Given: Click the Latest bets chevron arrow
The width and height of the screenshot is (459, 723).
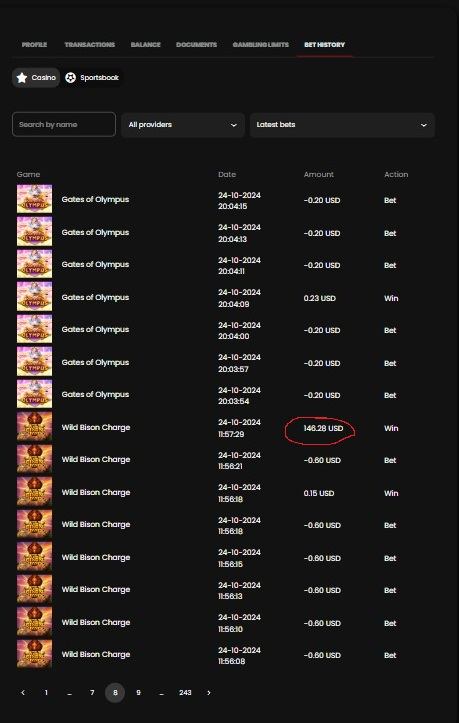Looking at the screenshot, I should point(423,125).
